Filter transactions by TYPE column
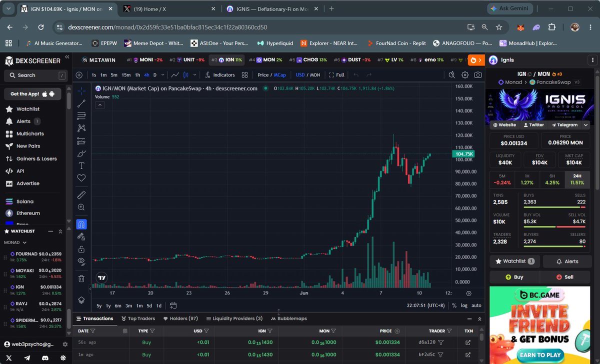Image resolution: width=600 pixels, height=364 pixels. pos(152,331)
